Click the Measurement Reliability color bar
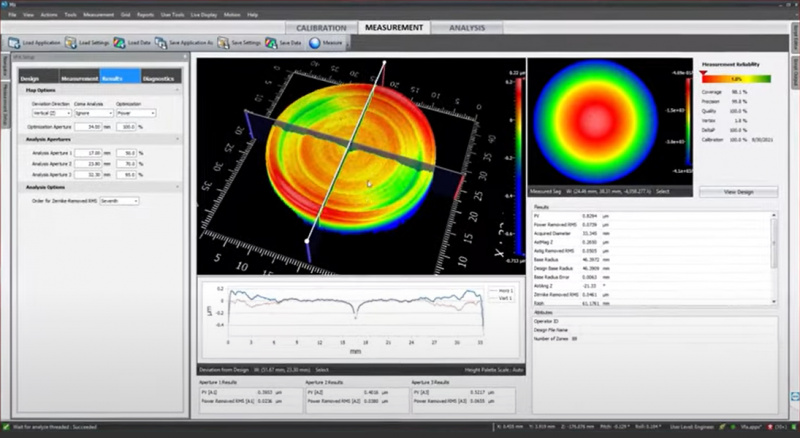800x438 pixels. click(735, 78)
